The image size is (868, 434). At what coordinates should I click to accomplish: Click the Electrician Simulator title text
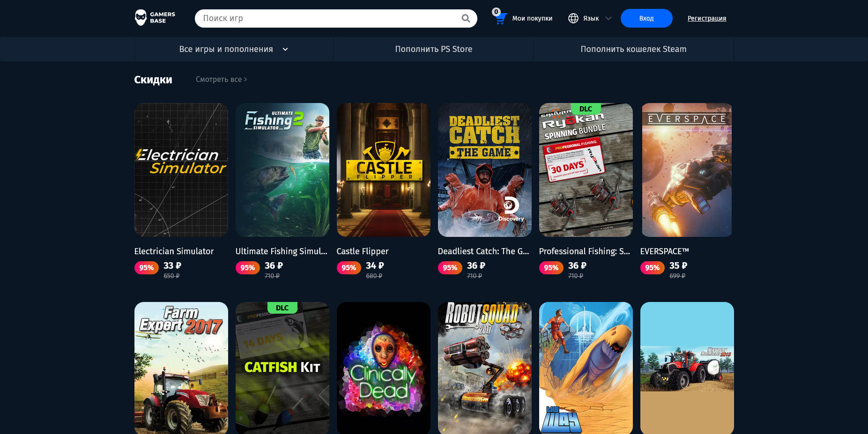(x=174, y=251)
